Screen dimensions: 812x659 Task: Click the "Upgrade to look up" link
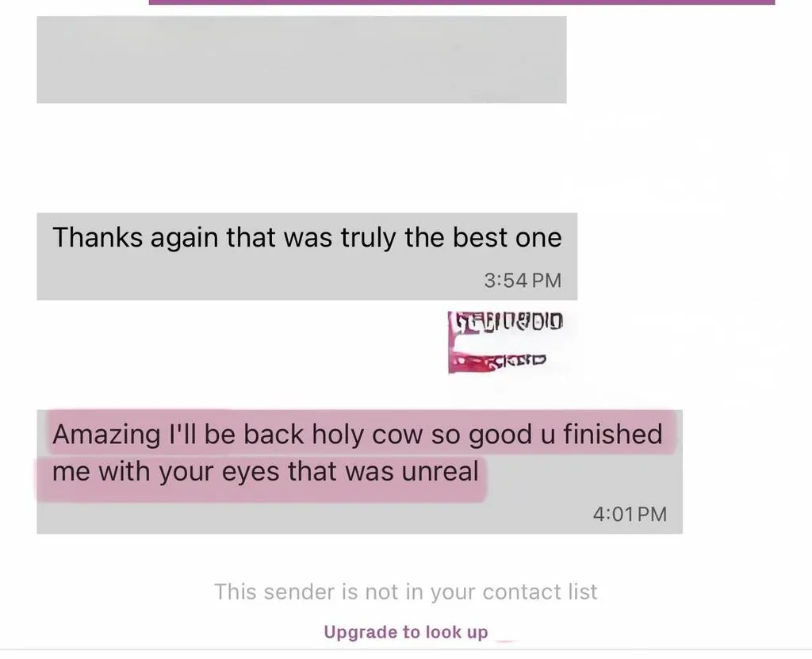point(405,632)
